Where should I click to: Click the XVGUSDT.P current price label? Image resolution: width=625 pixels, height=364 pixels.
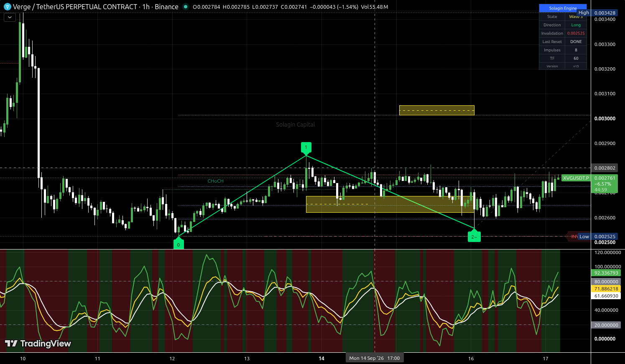pos(576,178)
